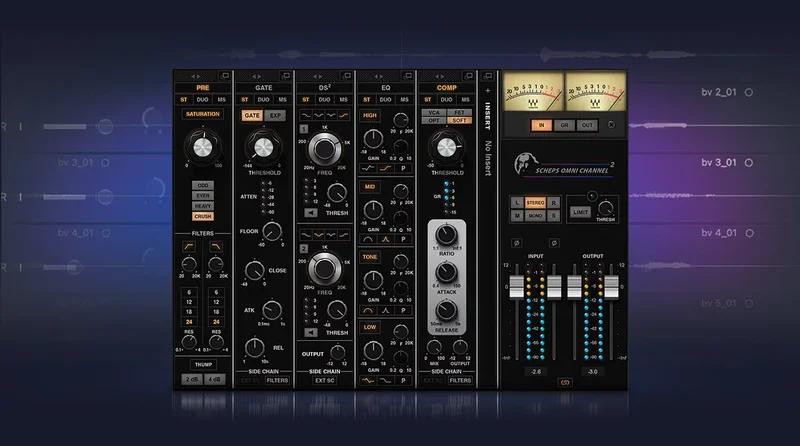Image resolution: width=800 pixels, height=446 pixels.
Task: Click EXT SC in DS2 side chain
Action: [x=324, y=380]
